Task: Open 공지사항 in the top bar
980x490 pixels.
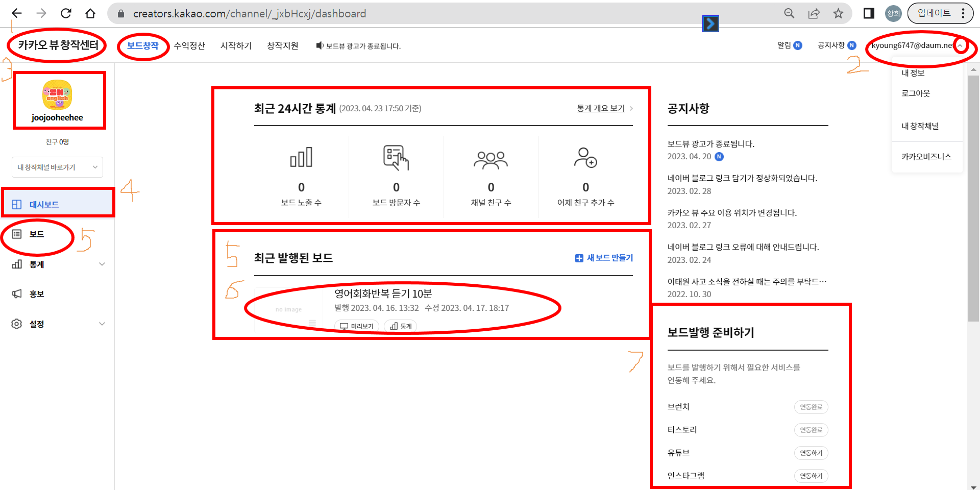Action: pos(837,45)
